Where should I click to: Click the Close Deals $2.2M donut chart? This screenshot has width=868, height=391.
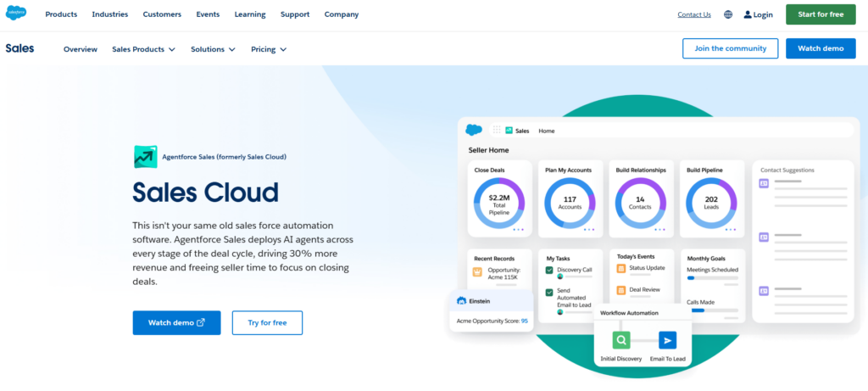pyautogui.click(x=498, y=204)
